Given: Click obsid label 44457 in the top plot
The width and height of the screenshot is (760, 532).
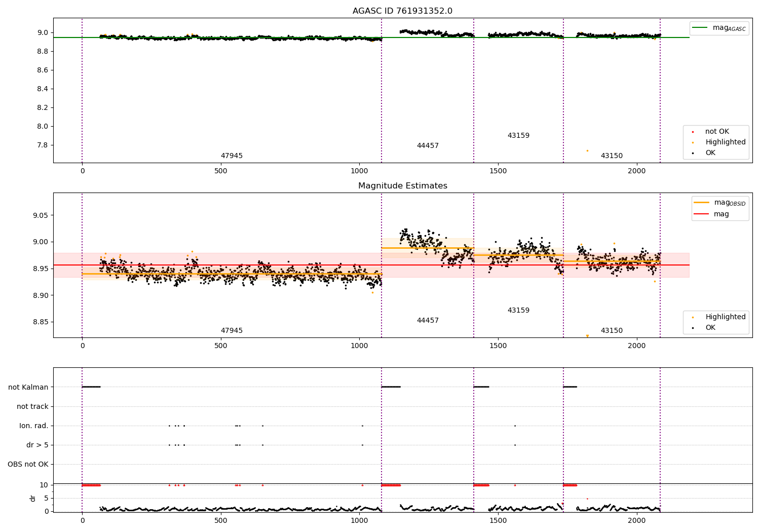Looking at the screenshot, I should 428,146.
